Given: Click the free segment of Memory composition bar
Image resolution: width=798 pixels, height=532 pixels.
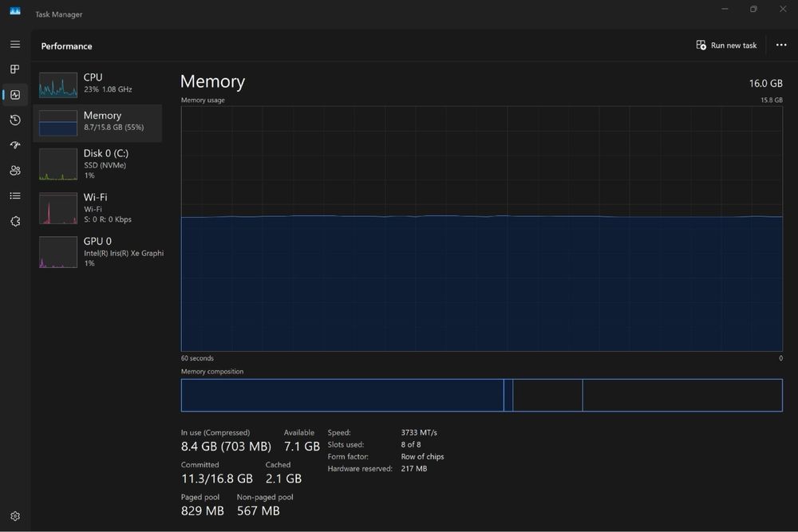Looking at the screenshot, I should [682, 395].
